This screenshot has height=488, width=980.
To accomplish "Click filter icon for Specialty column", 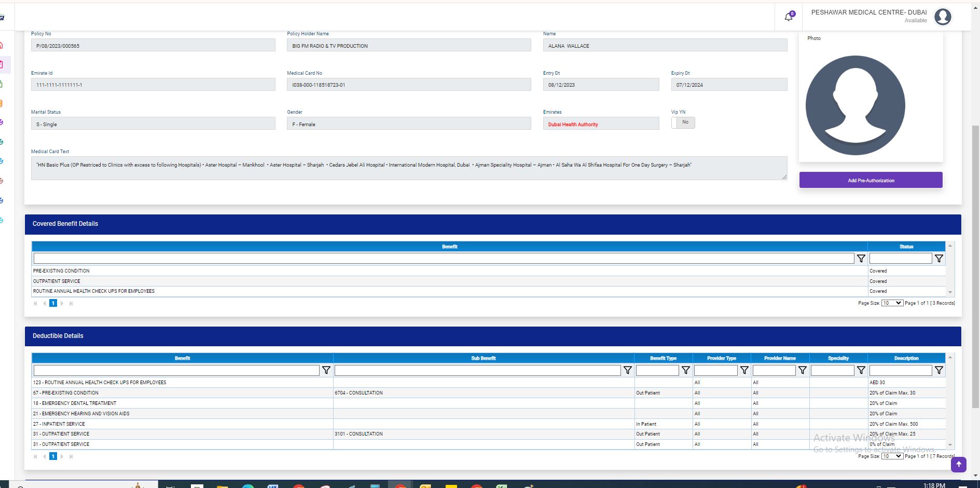I will (861, 370).
